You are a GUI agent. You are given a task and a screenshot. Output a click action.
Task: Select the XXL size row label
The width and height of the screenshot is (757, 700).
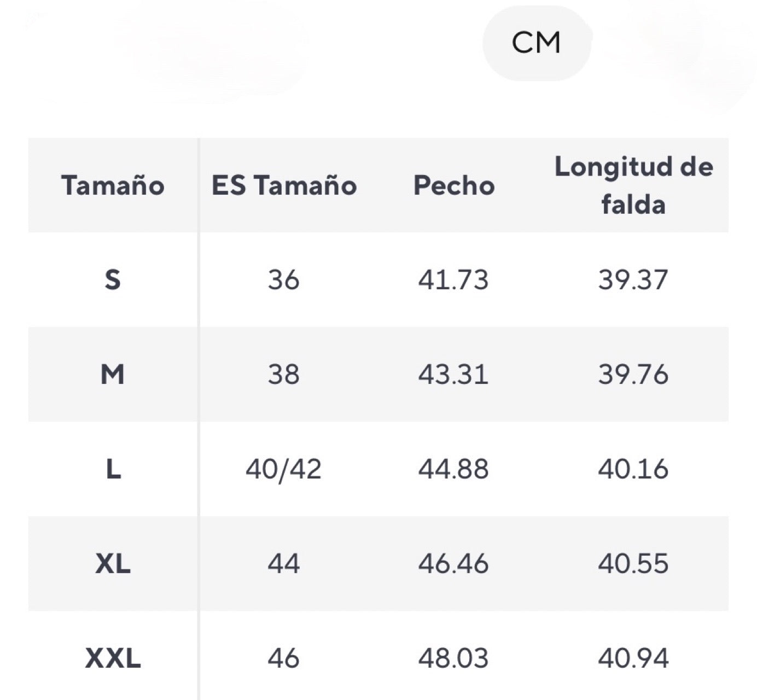(x=113, y=658)
